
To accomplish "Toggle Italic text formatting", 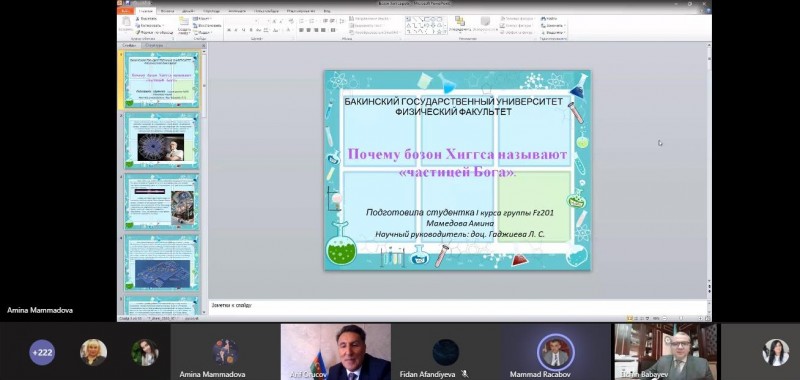I will click(x=236, y=30).
